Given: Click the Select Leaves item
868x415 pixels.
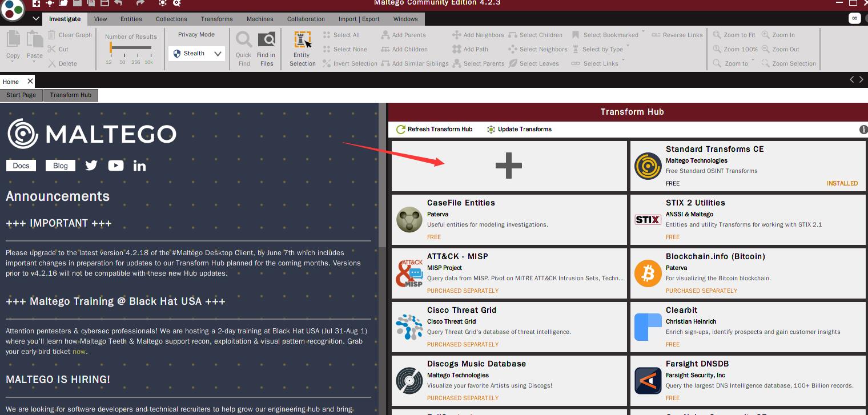Looking at the screenshot, I should [x=534, y=63].
